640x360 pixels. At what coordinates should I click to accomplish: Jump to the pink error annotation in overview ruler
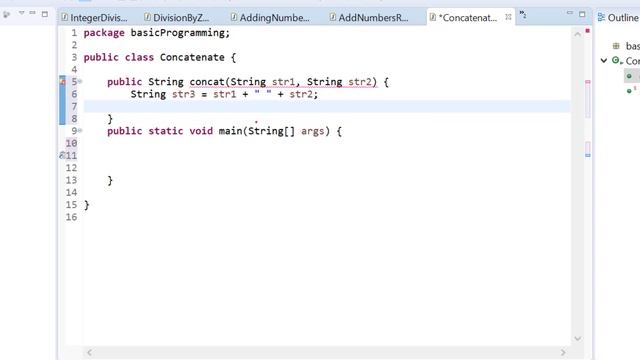pyautogui.click(x=588, y=82)
